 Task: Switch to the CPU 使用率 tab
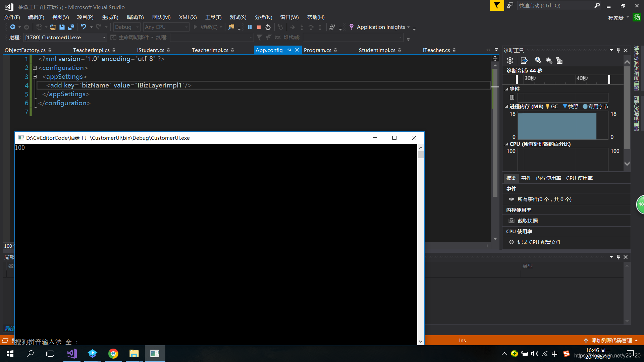pos(579,178)
